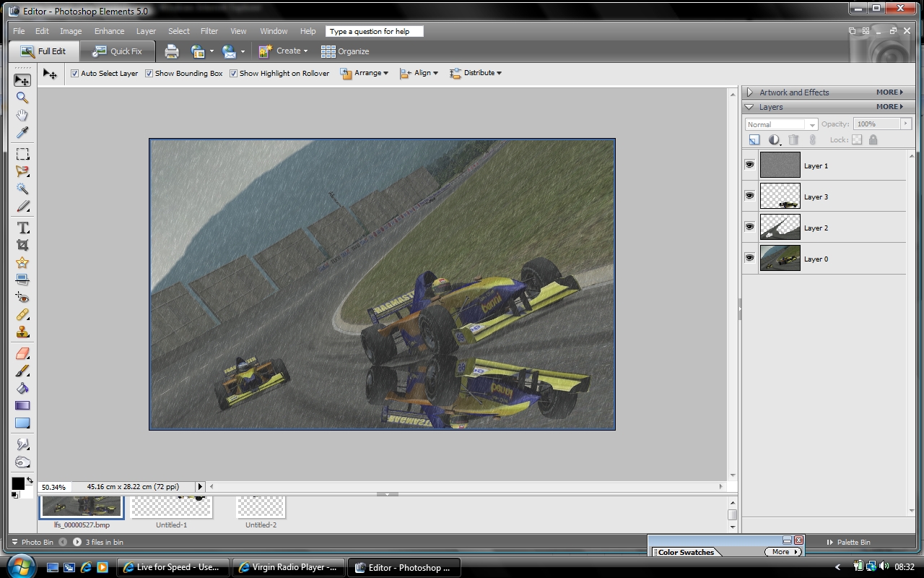Image resolution: width=924 pixels, height=578 pixels.
Task: Hide Layer 3 using its eye icon
Action: click(749, 196)
